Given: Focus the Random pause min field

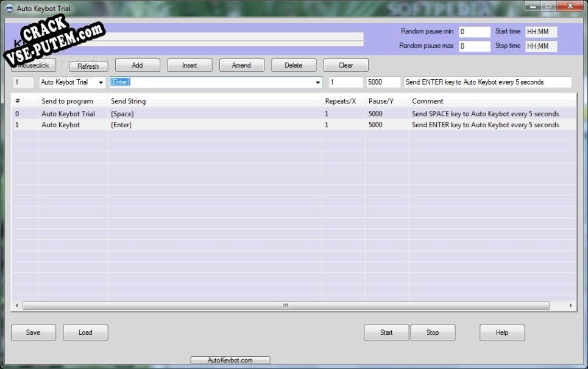Looking at the screenshot, I should pos(475,32).
